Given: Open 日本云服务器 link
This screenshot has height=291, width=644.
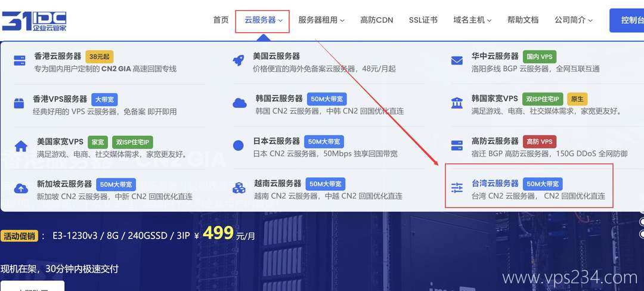Looking at the screenshot, I should [277, 141].
